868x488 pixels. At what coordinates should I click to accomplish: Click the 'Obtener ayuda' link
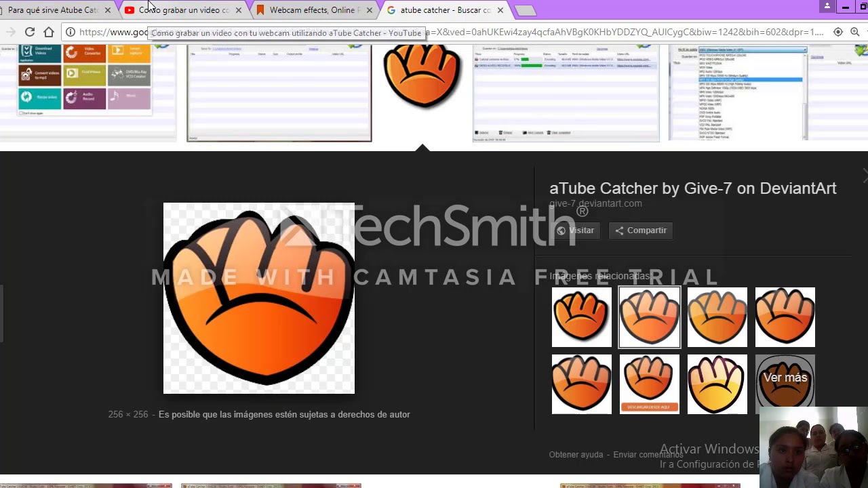click(x=576, y=455)
